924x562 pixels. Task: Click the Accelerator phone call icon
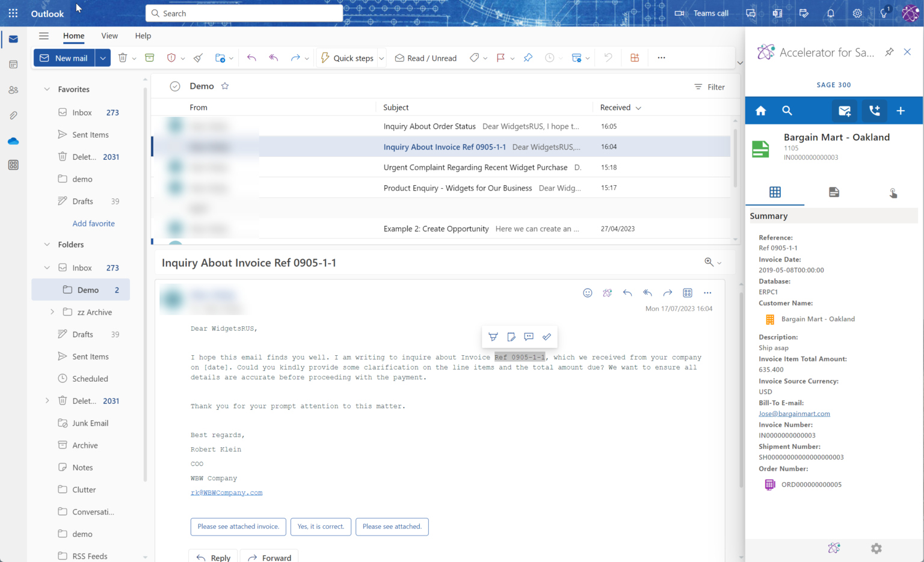click(874, 111)
